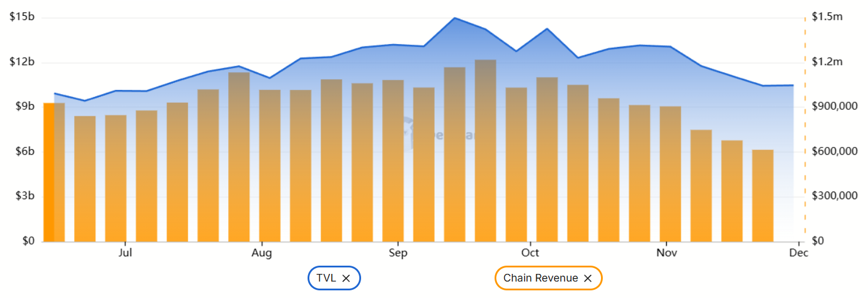
Task: Click the $15b label on the left axis
Action: tap(22, 17)
